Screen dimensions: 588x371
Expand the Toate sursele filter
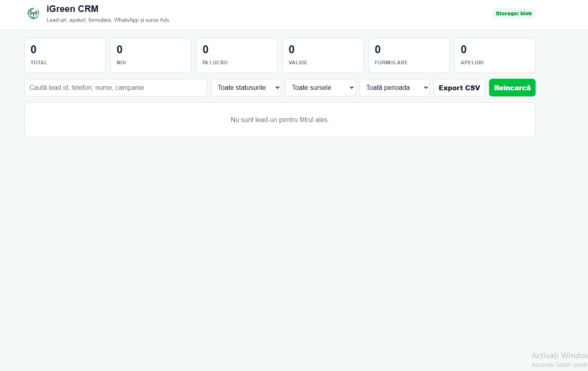(x=320, y=87)
